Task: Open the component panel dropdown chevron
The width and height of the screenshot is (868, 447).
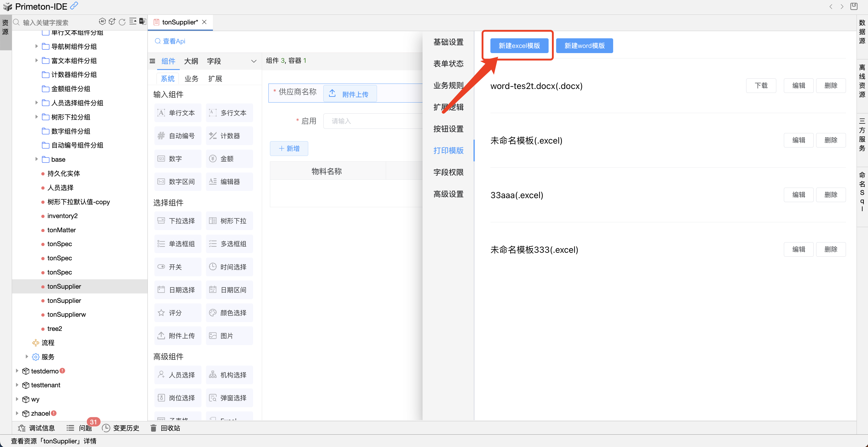Action: tap(254, 61)
